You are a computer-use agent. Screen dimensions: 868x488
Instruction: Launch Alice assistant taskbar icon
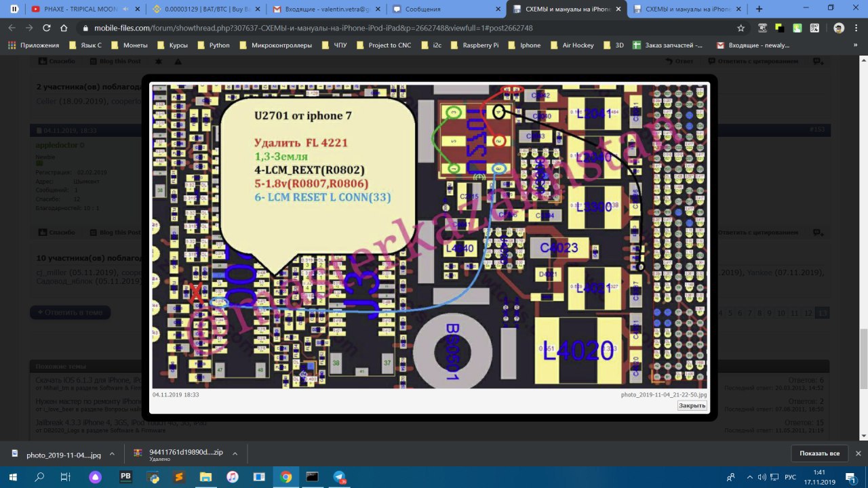coord(95,477)
